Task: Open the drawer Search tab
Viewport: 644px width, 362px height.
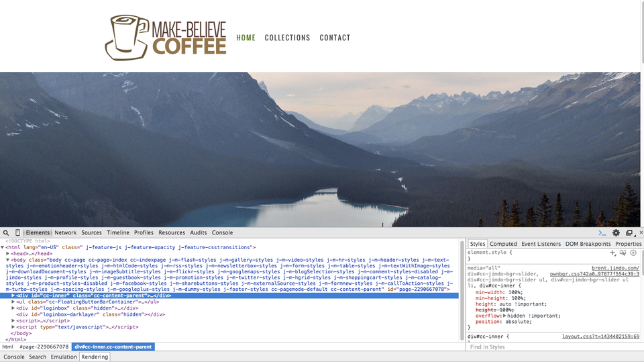Action: 38,357
